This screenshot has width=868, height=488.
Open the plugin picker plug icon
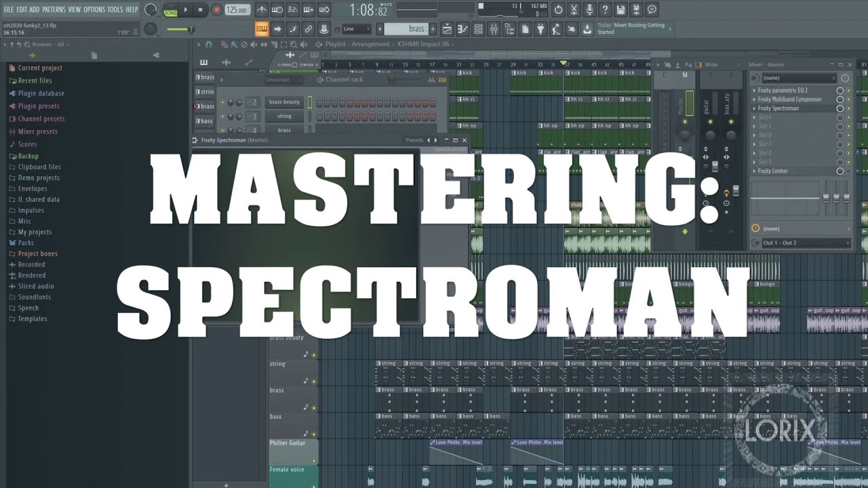coord(540,28)
